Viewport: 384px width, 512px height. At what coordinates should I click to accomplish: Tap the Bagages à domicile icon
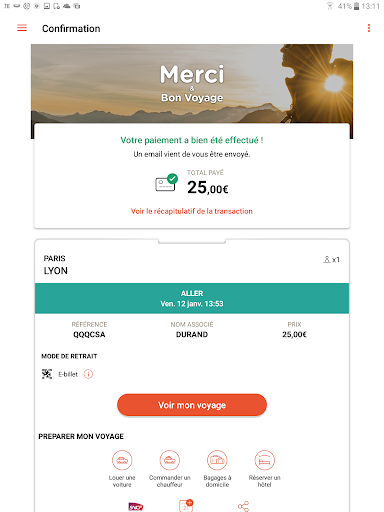[x=217, y=460]
